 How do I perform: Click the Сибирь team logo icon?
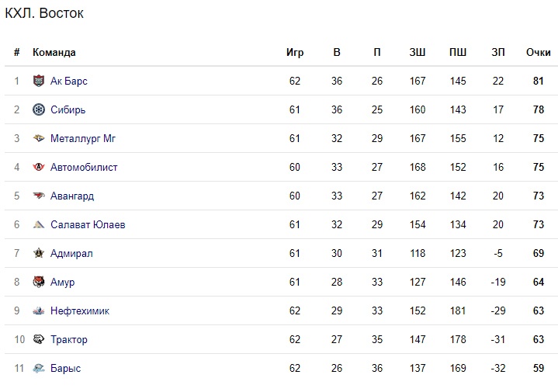(x=39, y=109)
